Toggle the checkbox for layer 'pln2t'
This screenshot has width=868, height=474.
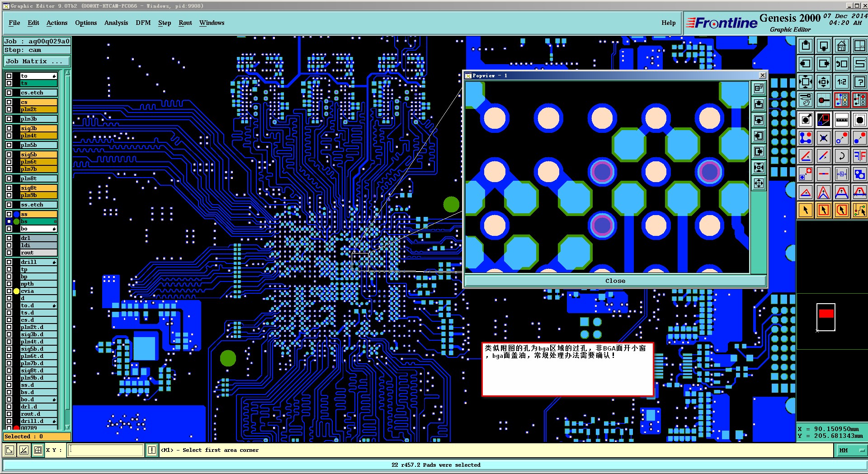click(9, 109)
